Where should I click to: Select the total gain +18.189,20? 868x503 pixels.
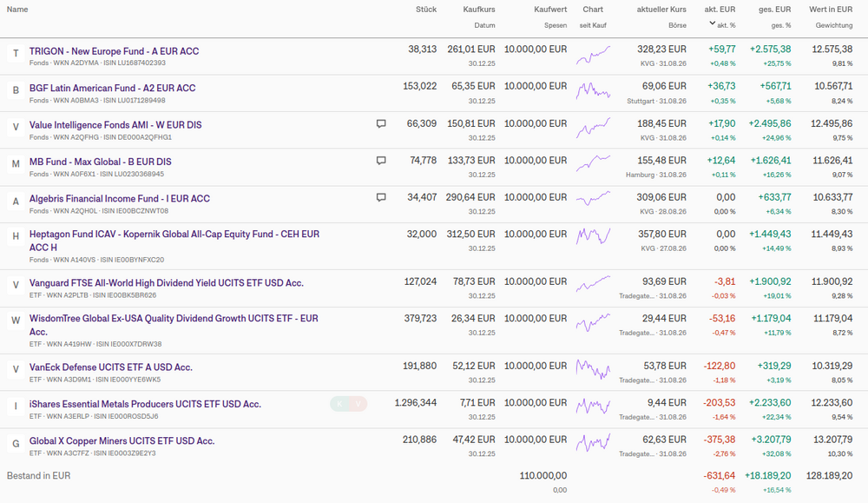pyautogui.click(x=768, y=475)
